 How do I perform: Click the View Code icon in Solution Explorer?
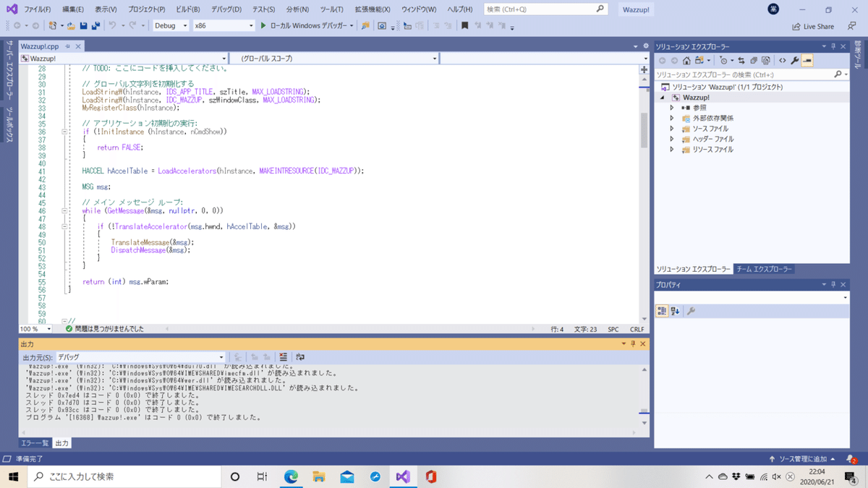pyautogui.click(x=783, y=61)
